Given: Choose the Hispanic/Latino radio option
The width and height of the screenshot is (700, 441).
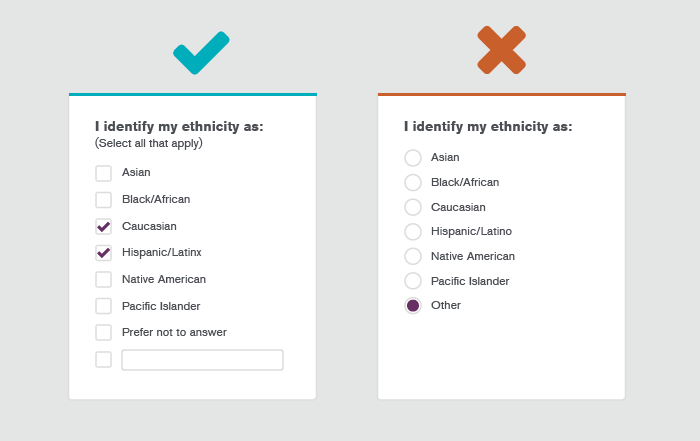Looking at the screenshot, I should 413,232.
